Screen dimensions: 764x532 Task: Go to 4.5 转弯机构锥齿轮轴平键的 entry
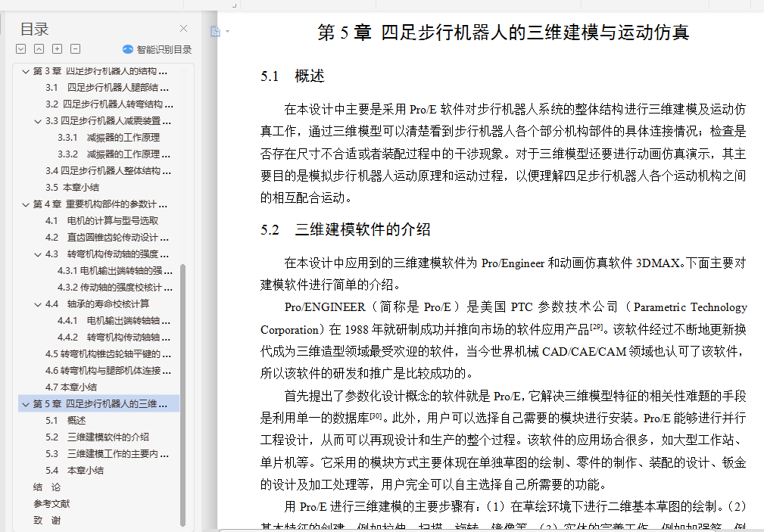click(x=108, y=353)
